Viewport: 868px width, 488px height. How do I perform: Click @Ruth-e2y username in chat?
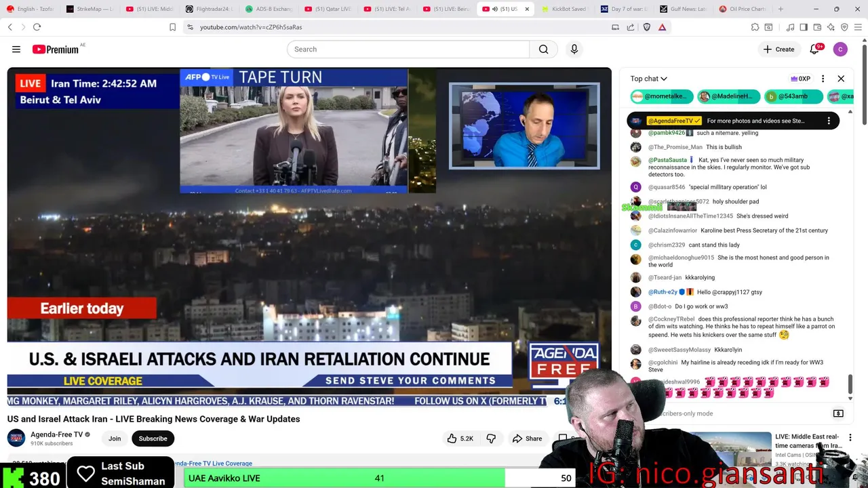(x=663, y=292)
